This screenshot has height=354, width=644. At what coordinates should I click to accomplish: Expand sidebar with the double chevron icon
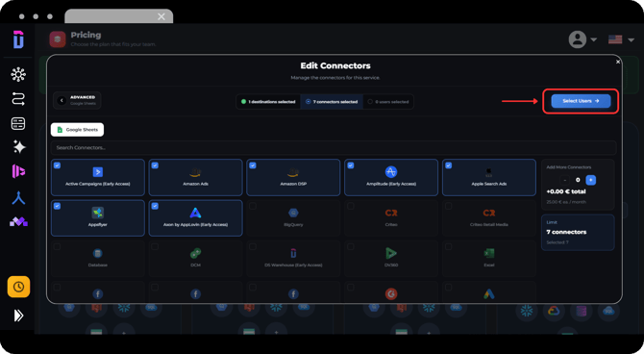(18, 316)
